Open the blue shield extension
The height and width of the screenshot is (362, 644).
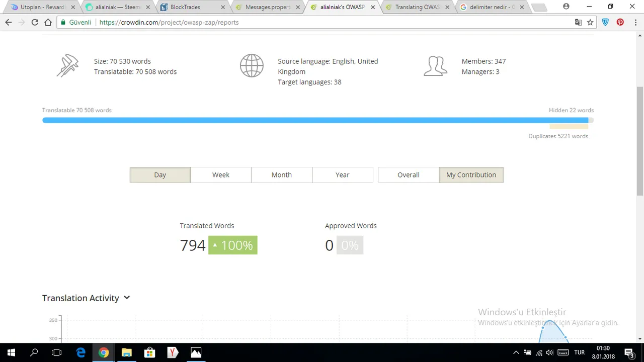[x=605, y=22]
